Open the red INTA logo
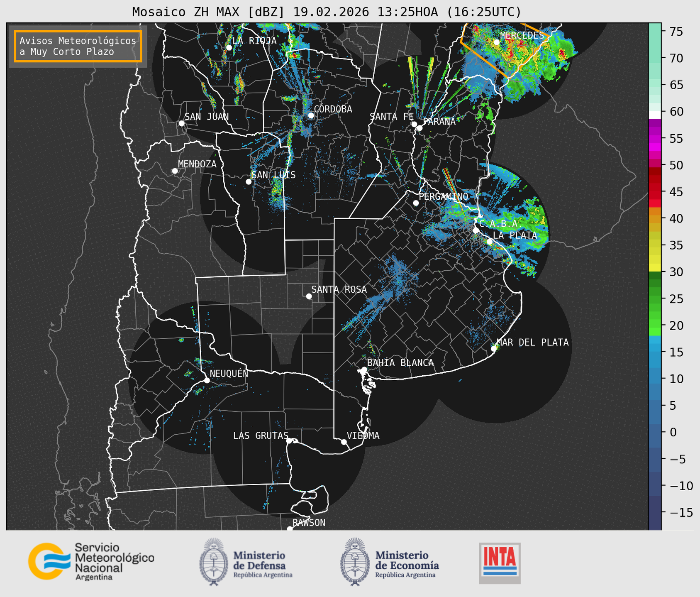The height and width of the screenshot is (597, 700). (x=500, y=563)
